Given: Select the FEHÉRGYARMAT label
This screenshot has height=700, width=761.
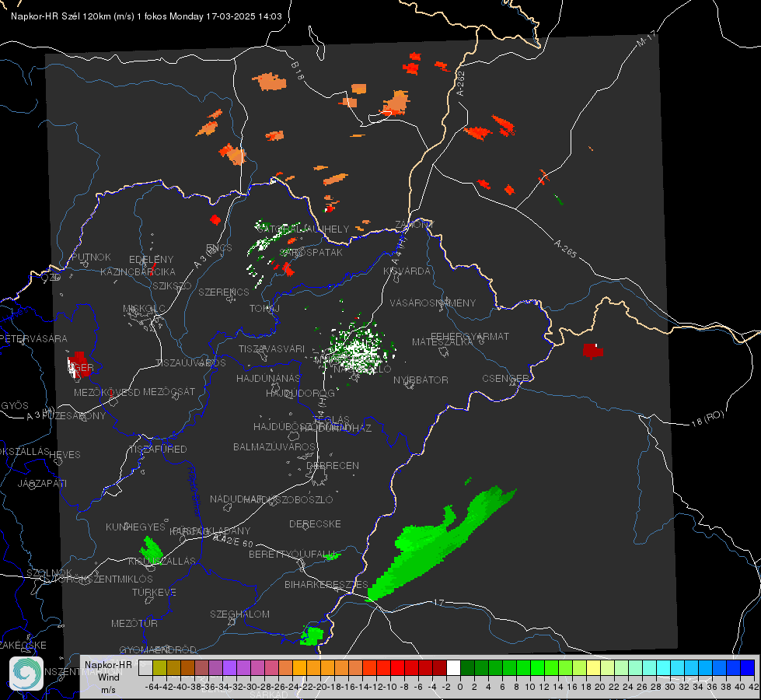Looking at the screenshot, I should click(470, 336).
